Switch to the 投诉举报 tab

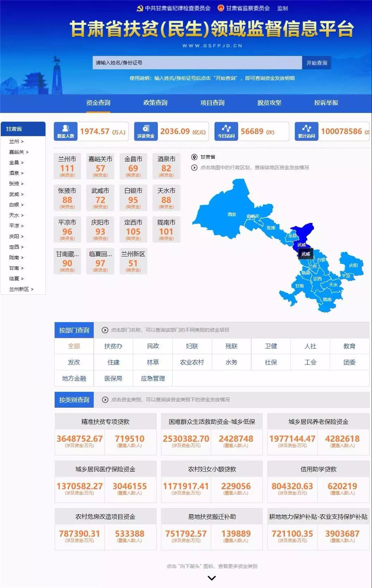326,103
